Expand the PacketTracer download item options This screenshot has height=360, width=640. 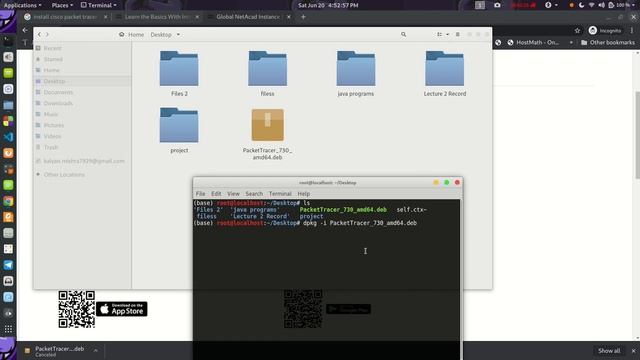pos(96,350)
